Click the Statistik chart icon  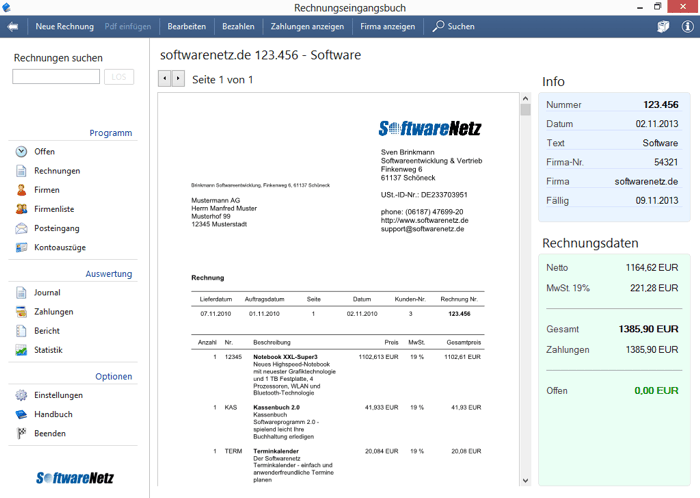(x=21, y=350)
